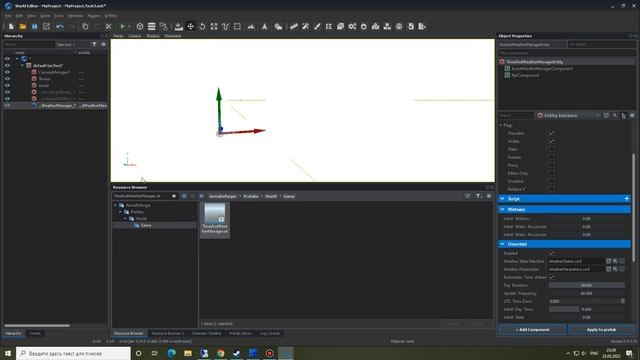Toggle Automatic Time Advance checkbox
This screenshot has height=360, width=640.
pyautogui.click(x=551, y=277)
